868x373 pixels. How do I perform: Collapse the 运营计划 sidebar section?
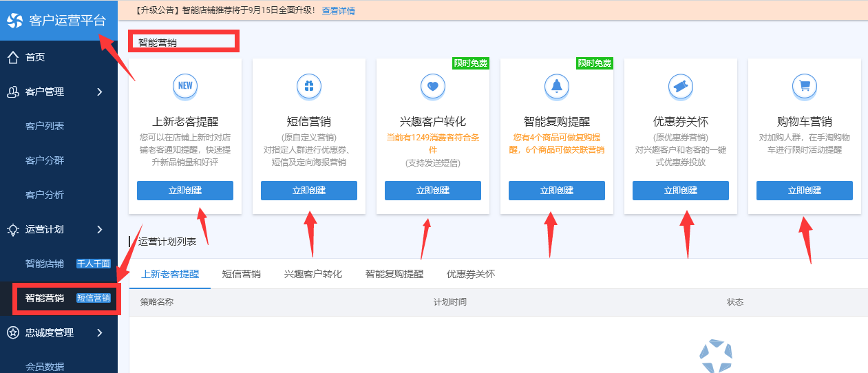100,229
